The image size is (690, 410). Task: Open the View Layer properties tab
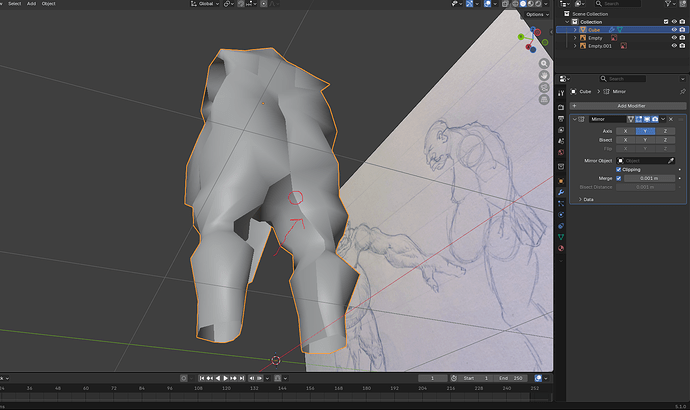[561, 130]
